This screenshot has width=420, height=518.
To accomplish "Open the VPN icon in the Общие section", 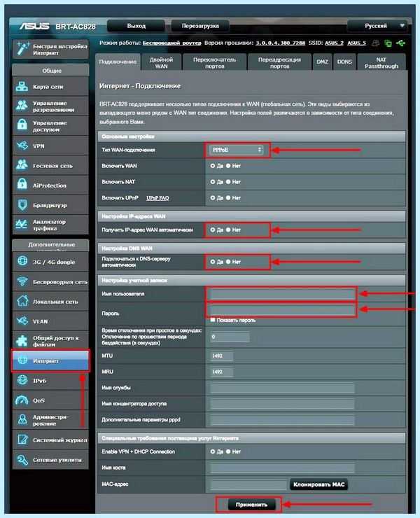I will 22,146.
